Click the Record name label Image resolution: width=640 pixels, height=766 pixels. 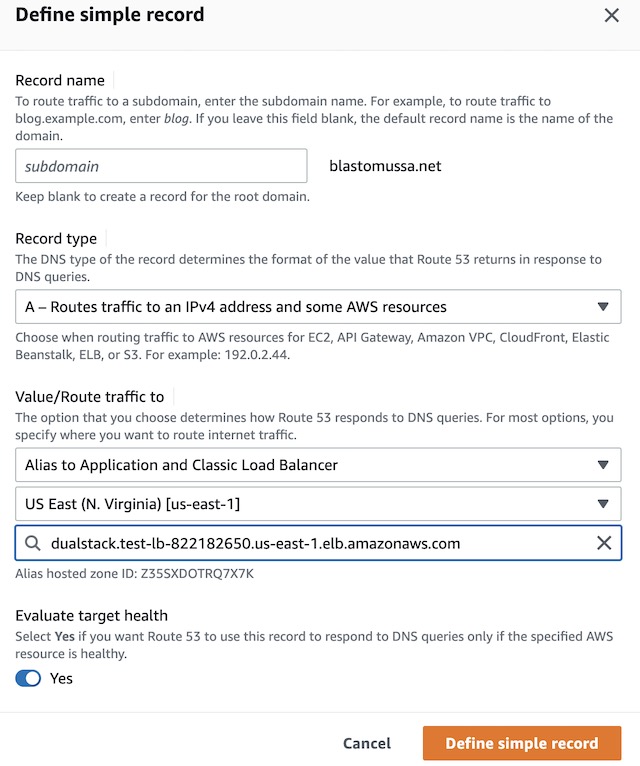tap(59, 80)
